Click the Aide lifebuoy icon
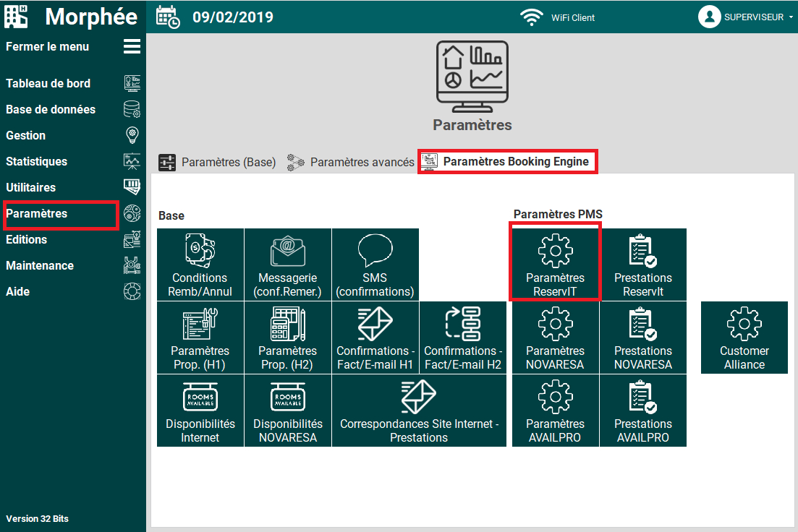The width and height of the screenshot is (798, 532). click(x=132, y=291)
